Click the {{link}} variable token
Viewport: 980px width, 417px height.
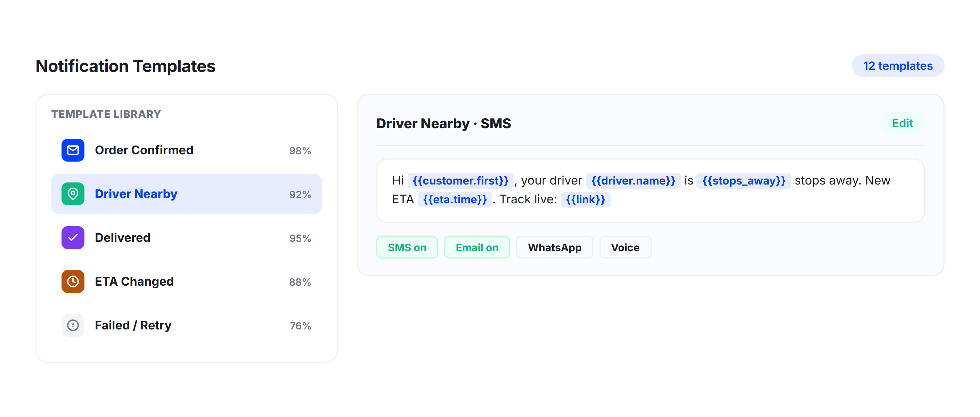click(586, 199)
